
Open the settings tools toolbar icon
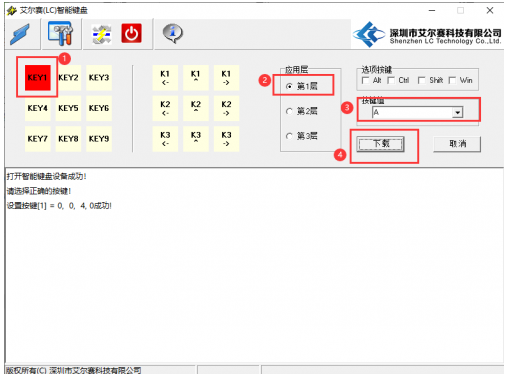pos(61,34)
